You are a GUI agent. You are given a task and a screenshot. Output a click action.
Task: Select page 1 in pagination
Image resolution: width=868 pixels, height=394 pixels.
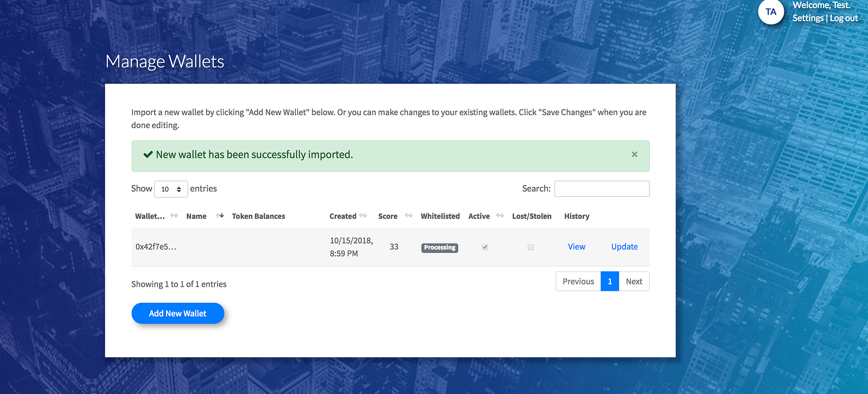tap(610, 281)
